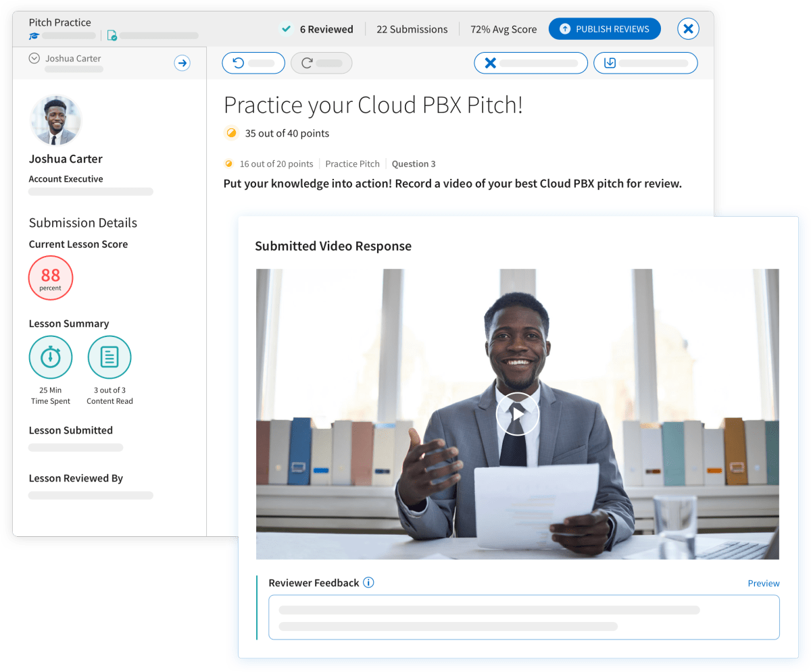811x672 pixels.
Task: Click the 88 percent score circle
Action: click(x=50, y=278)
